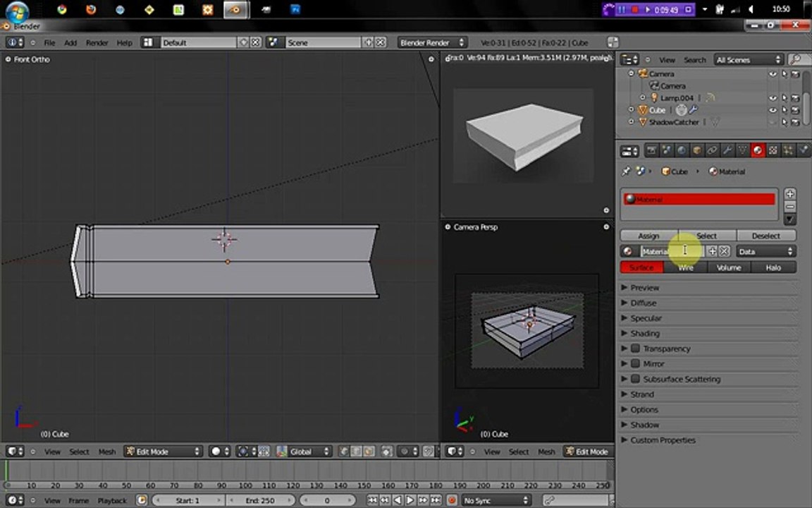Screen dimensions: 812x508
Task: Open the Data link dropdown
Action: click(x=766, y=251)
